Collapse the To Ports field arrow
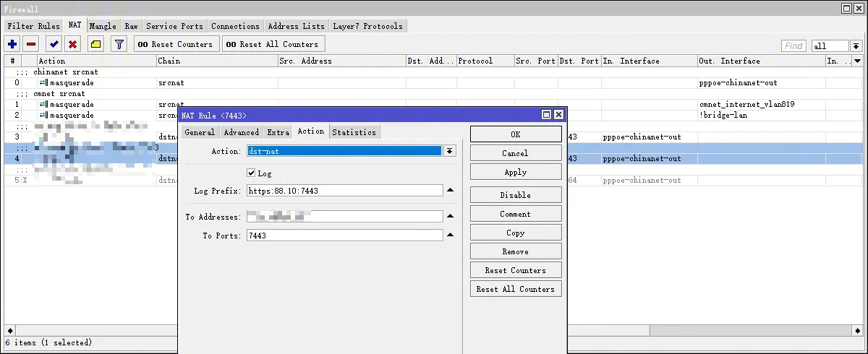868x354 pixels. click(450, 236)
